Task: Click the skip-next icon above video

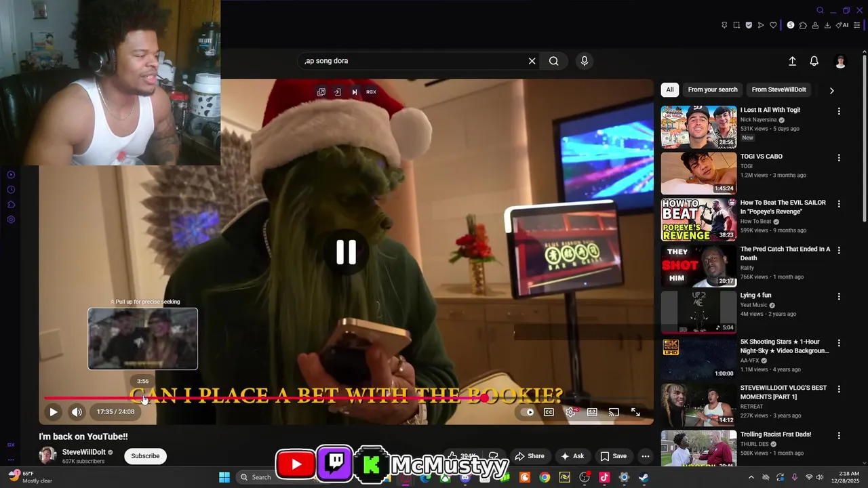Action: [354, 92]
